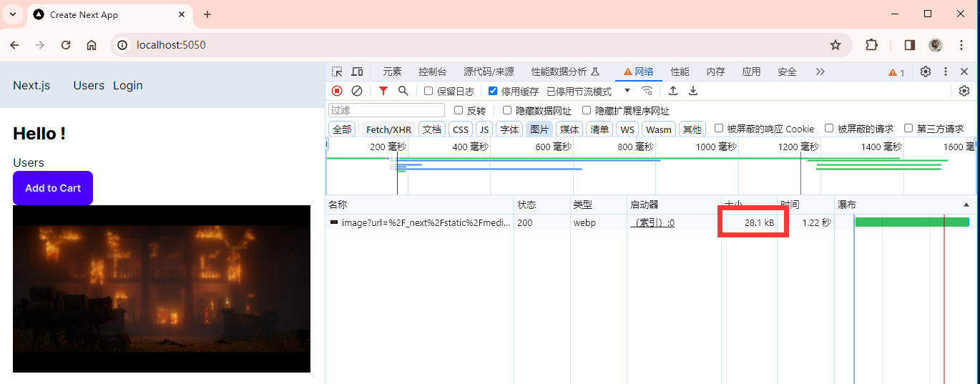Open the throttling 已停用节流模式 dropdown
Image resolution: width=980 pixels, height=384 pixels.
coord(589,91)
